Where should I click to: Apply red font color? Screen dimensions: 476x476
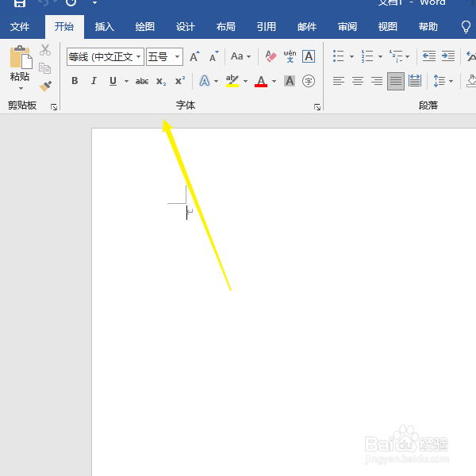tap(261, 81)
